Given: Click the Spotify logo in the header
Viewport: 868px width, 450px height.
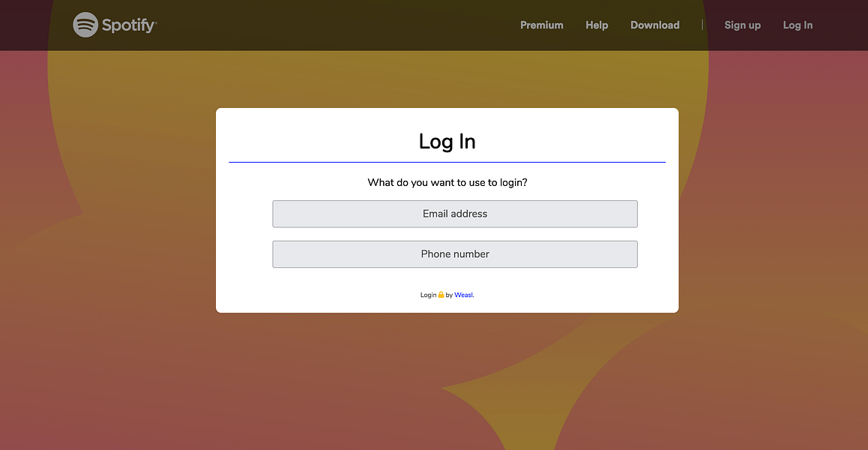Looking at the screenshot, I should click(115, 25).
